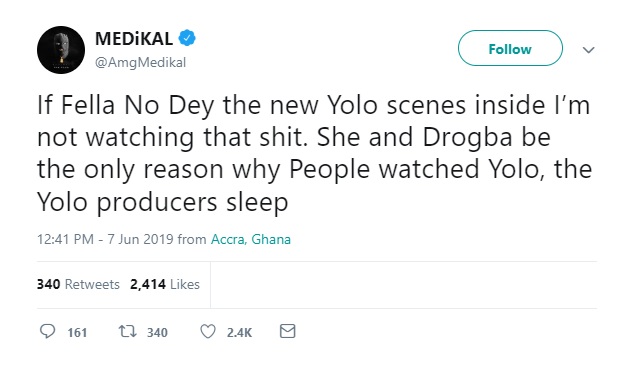
Task: Click the 161 reply count
Action: point(77,332)
